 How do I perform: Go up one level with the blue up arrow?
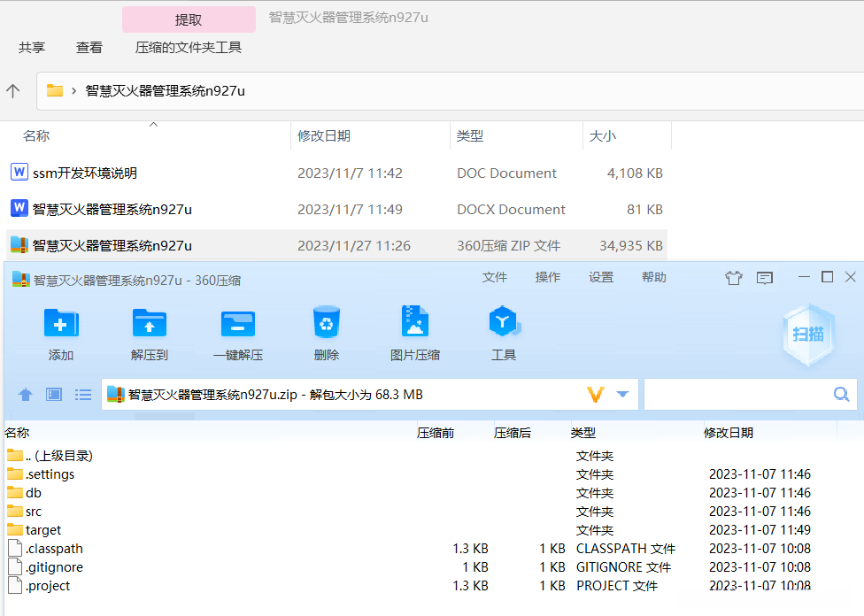[x=26, y=395]
